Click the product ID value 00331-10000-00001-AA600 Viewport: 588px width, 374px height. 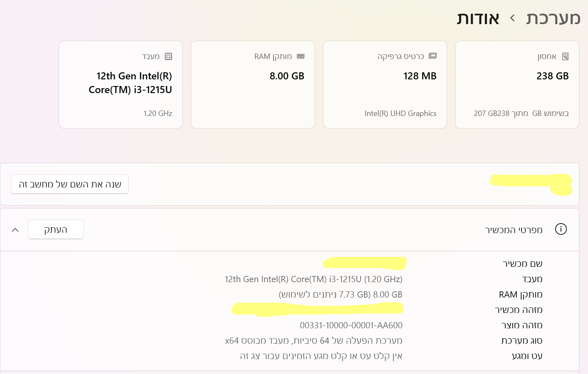(351, 325)
